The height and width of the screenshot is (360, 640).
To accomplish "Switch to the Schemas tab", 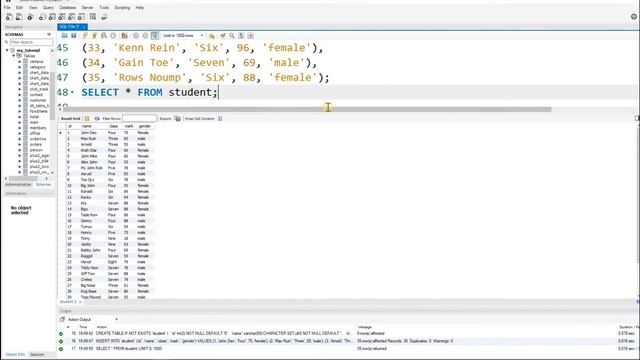I will point(43,185).
